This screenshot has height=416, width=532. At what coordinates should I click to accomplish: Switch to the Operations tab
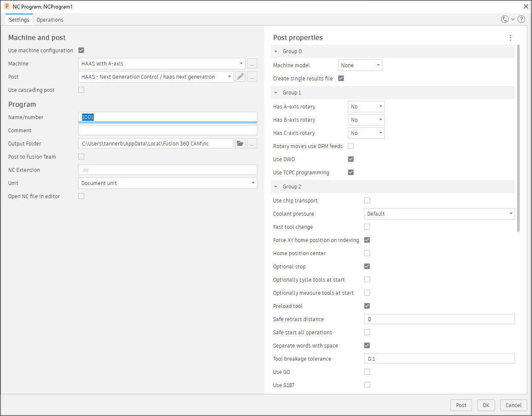click(50, 20)
